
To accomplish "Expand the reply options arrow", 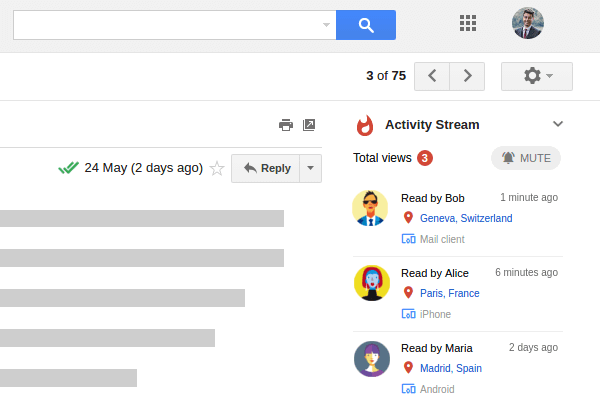I will coord(310,168).
